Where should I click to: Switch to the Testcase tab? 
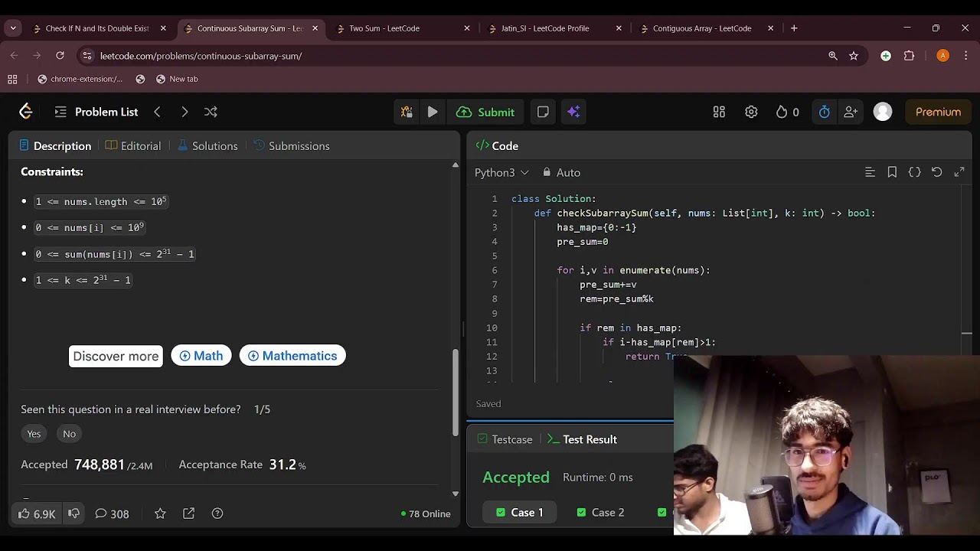[505, 439]
